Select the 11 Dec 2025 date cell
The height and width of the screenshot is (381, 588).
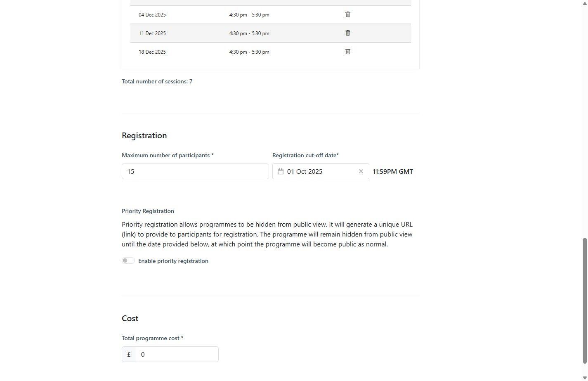point(152,33)
